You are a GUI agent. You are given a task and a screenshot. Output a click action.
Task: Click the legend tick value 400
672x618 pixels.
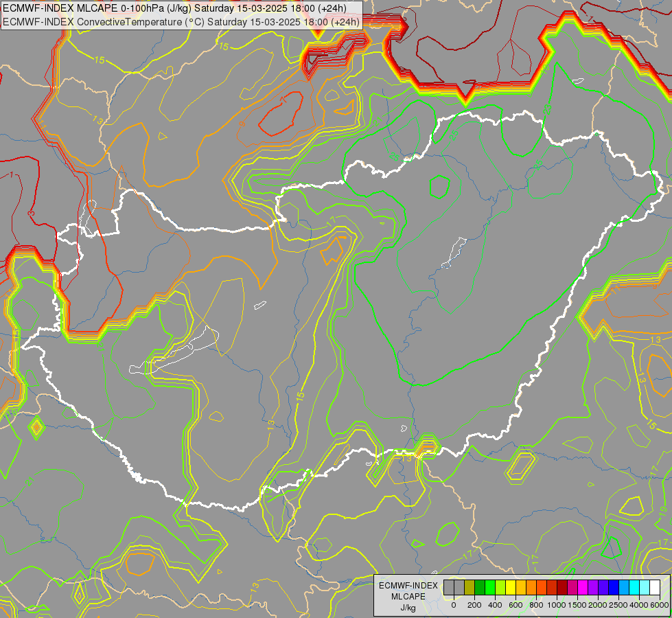[495, 605]
